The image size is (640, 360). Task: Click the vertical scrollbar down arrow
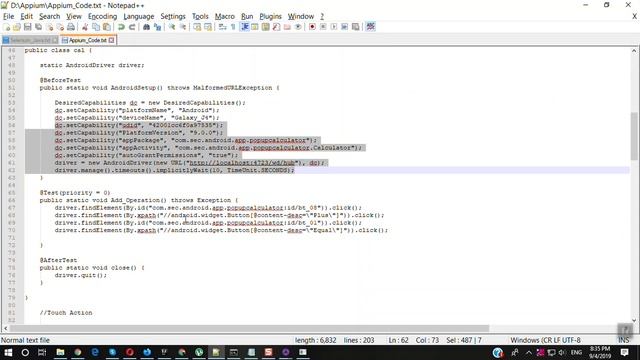tap(634, 320)
